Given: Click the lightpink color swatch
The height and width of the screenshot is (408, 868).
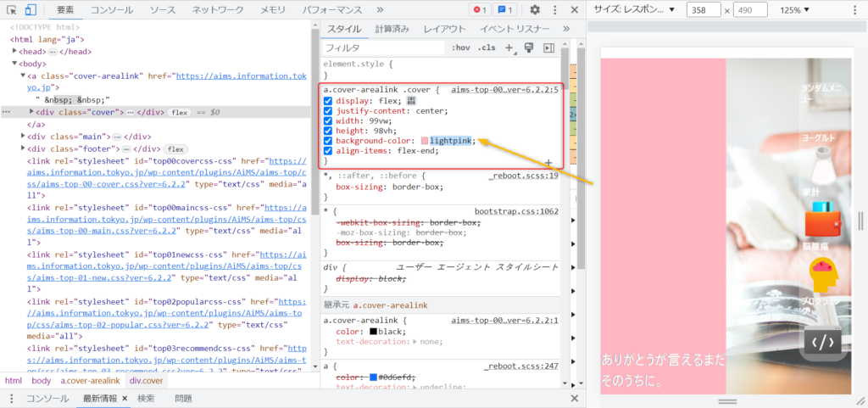Looking at the screenshot, I should [425, 141].
